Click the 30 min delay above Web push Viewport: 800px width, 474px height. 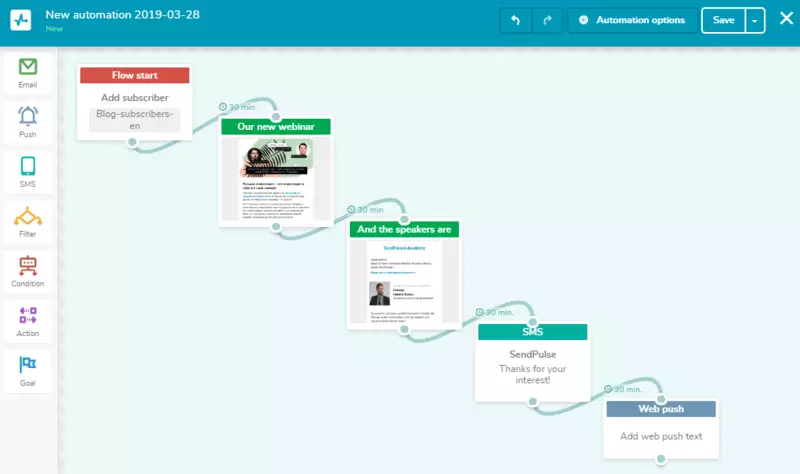click(622, 389)
